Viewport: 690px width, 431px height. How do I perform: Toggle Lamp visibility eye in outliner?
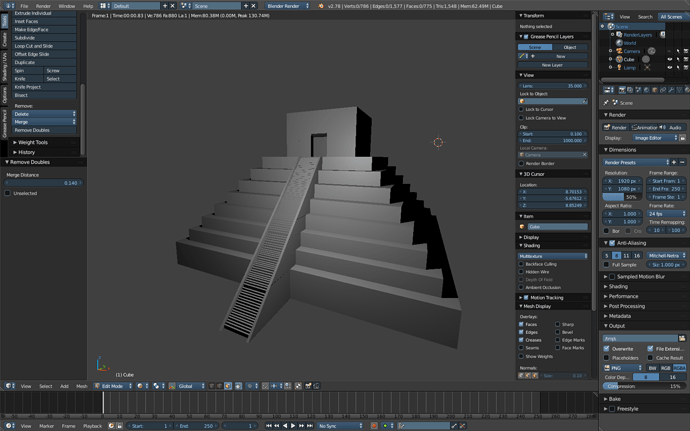(669, 68)
